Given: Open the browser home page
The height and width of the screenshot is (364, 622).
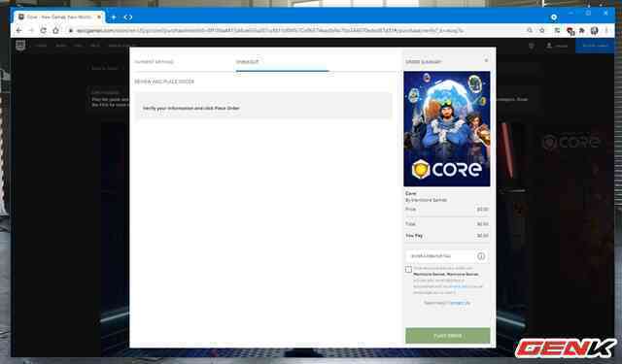Looking at the screenshot, I should tap(56, 30).
